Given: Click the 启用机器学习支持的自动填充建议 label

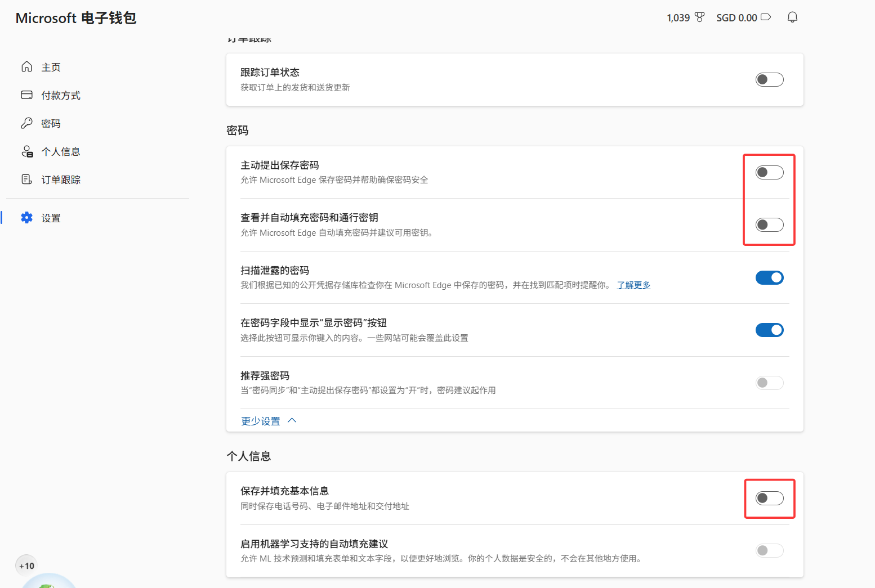Looking at the screenshot, I should [x=314, y=544].
